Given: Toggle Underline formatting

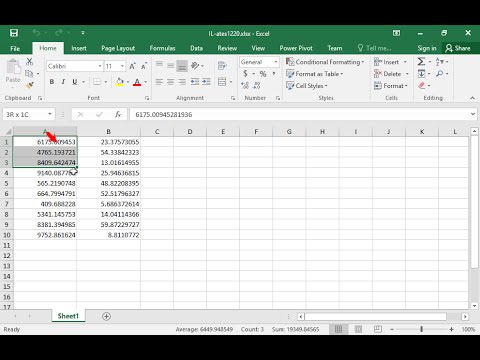Looking at the screenshot, I should pos(75,82).
